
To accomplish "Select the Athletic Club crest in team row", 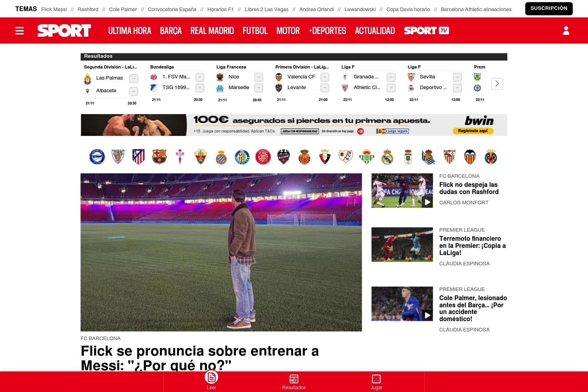I will point(118,157).
